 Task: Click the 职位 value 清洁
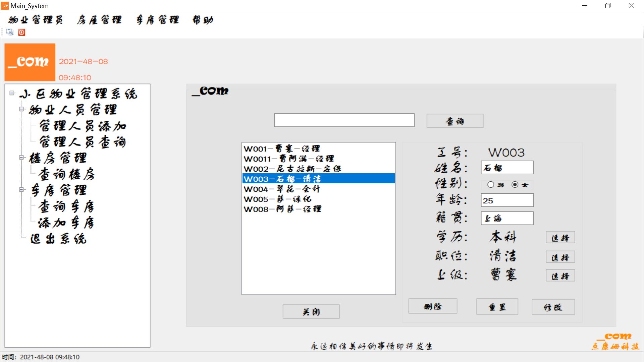pos(503,256)
